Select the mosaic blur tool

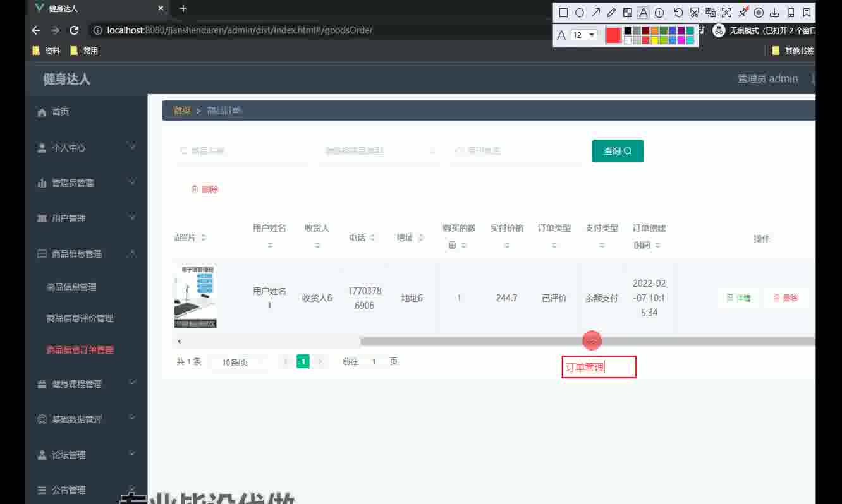627,13
